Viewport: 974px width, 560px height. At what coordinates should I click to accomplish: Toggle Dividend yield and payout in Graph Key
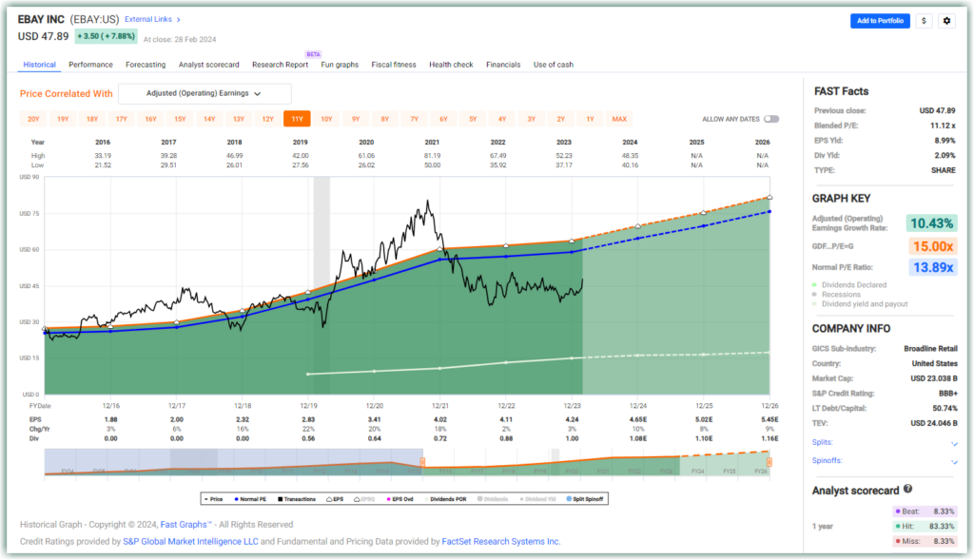(860, 304)
